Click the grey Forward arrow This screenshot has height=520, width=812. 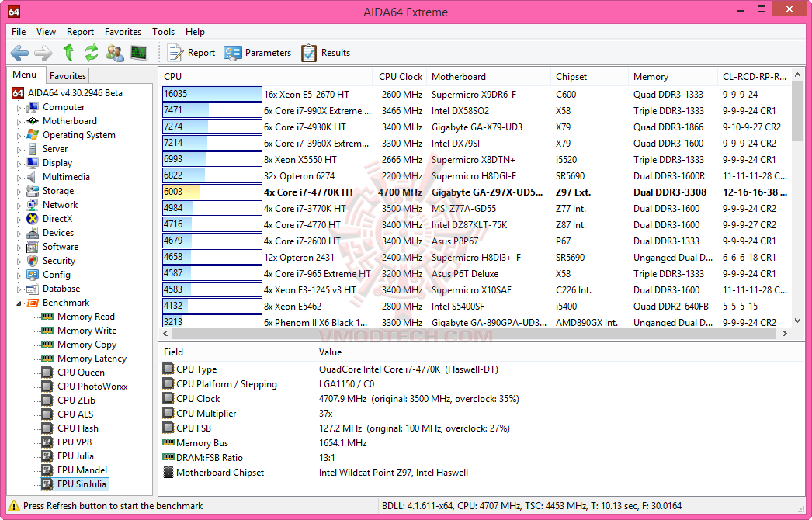43,52
